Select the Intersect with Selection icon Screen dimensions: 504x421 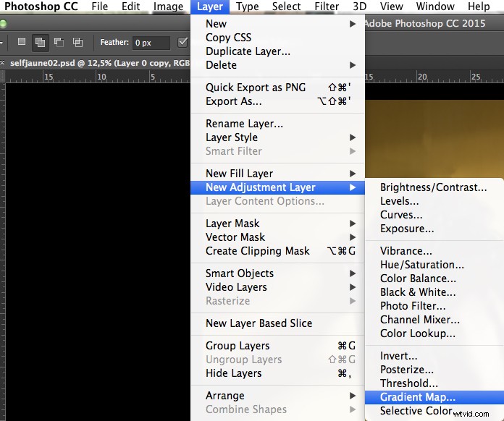tap(77, 42)
